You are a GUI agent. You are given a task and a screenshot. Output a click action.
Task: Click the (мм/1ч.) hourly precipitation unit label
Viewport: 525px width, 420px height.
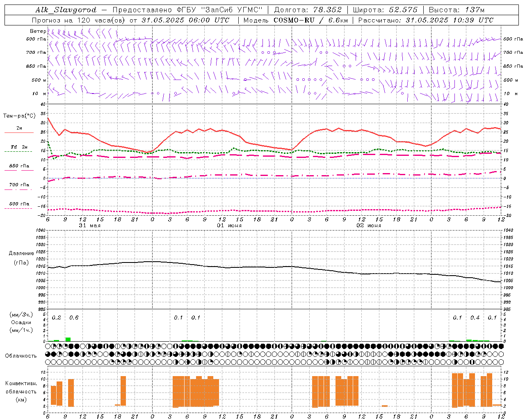click(21, 330)
